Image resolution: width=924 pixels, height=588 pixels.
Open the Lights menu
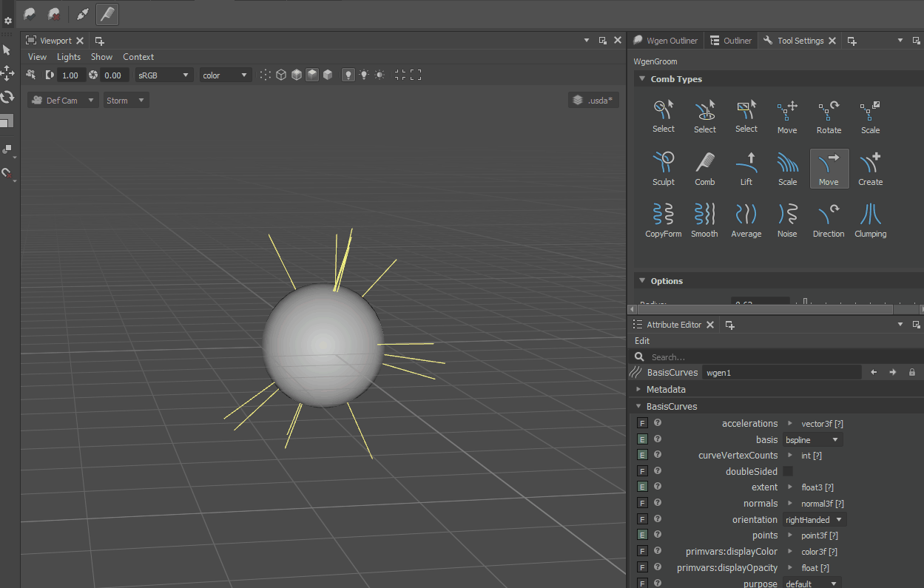(69, 57)
